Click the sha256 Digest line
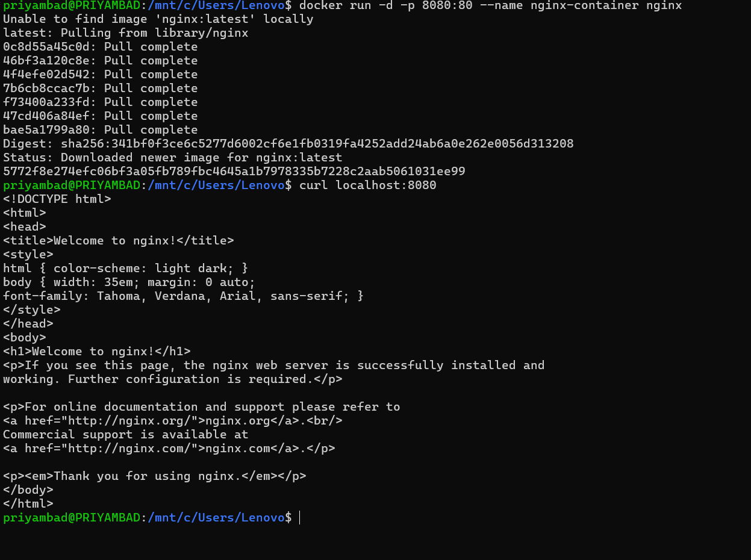The height and width of the screenshot is (560, 751). pyautogui.click(x=288, y=144)
